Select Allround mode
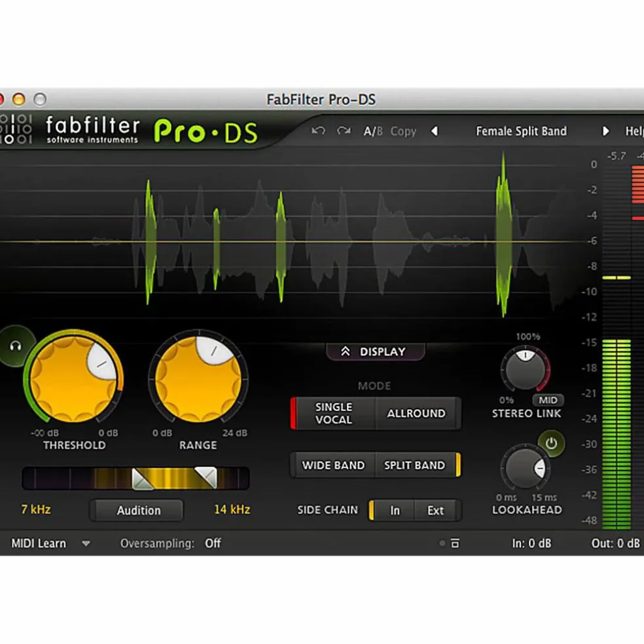This screenshot has height=644, width=644. click(416, 413)
